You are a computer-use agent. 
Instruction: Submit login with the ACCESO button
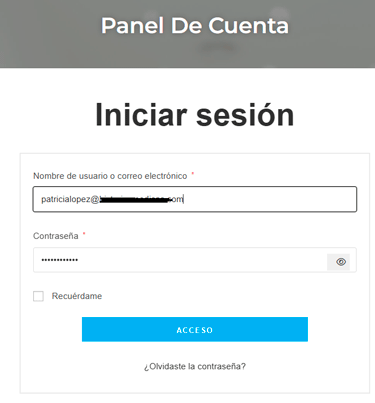195,329
